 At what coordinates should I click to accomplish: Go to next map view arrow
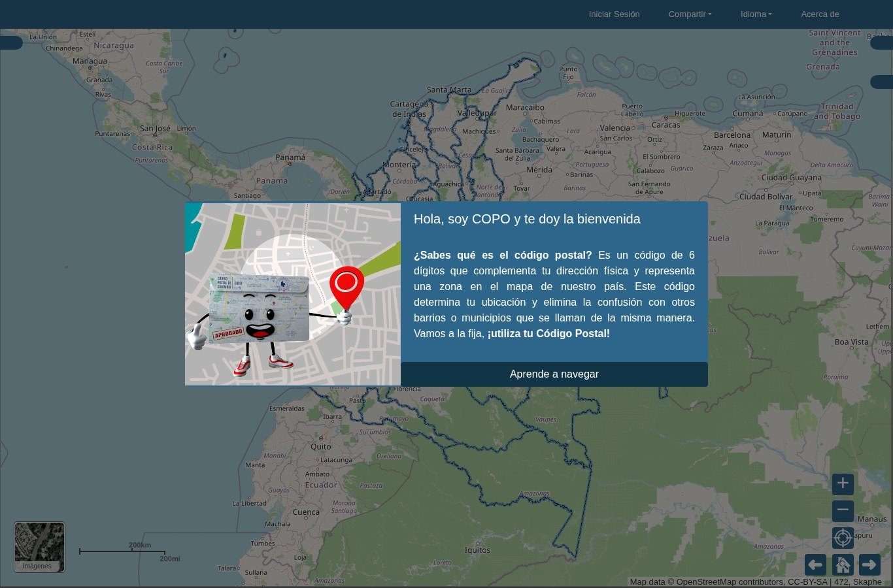(869, 564)
